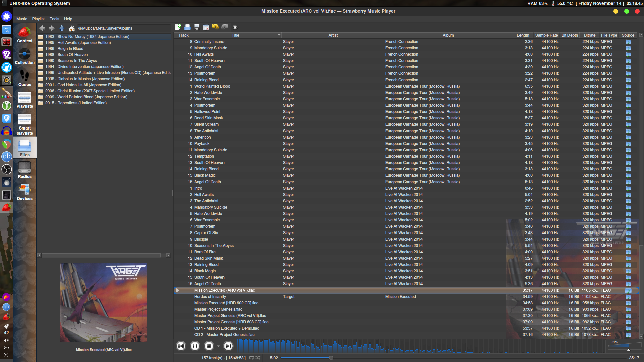
Task: Open the Tools menu
Action: point(54,19)
